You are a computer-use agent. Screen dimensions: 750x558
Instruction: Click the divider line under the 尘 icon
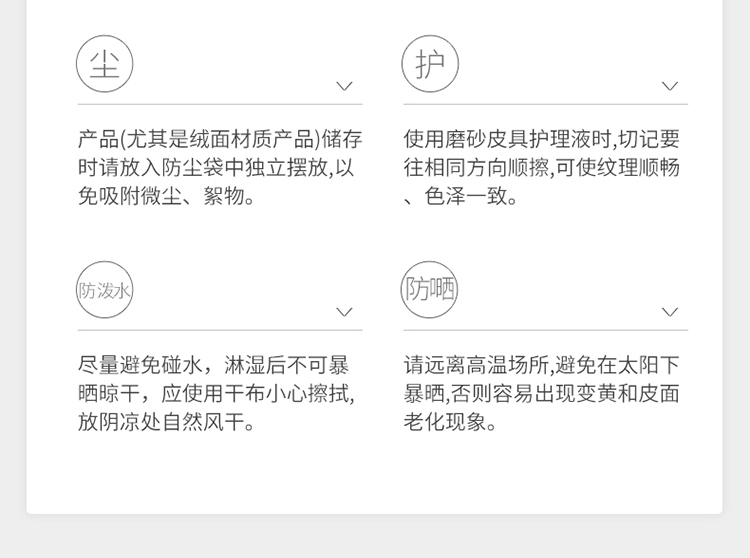220,104
